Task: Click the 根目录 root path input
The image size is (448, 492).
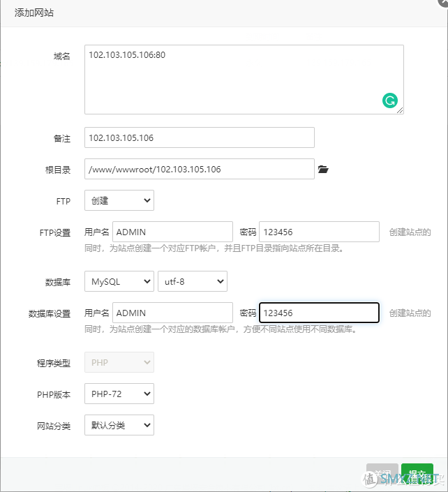Action: click(x=200, y=169)
